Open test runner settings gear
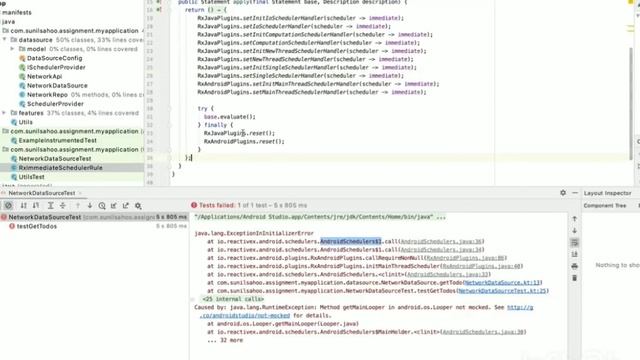 [x=138, y=206]
